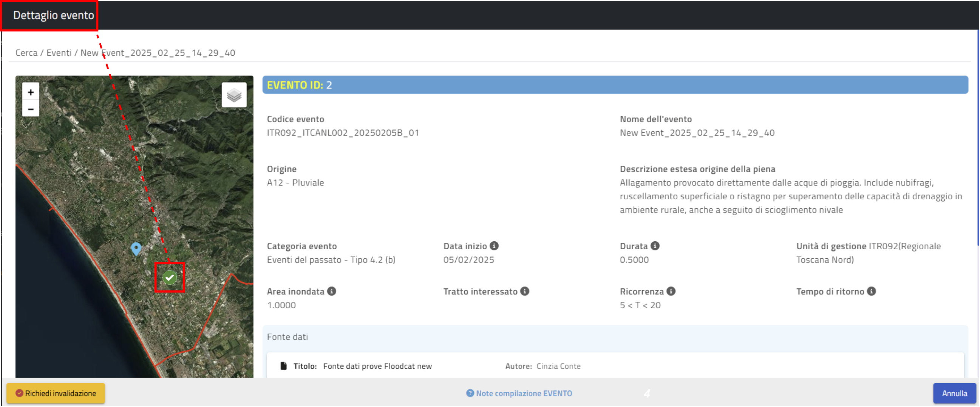Show info for Tempo di ritorno

(871, 291)
